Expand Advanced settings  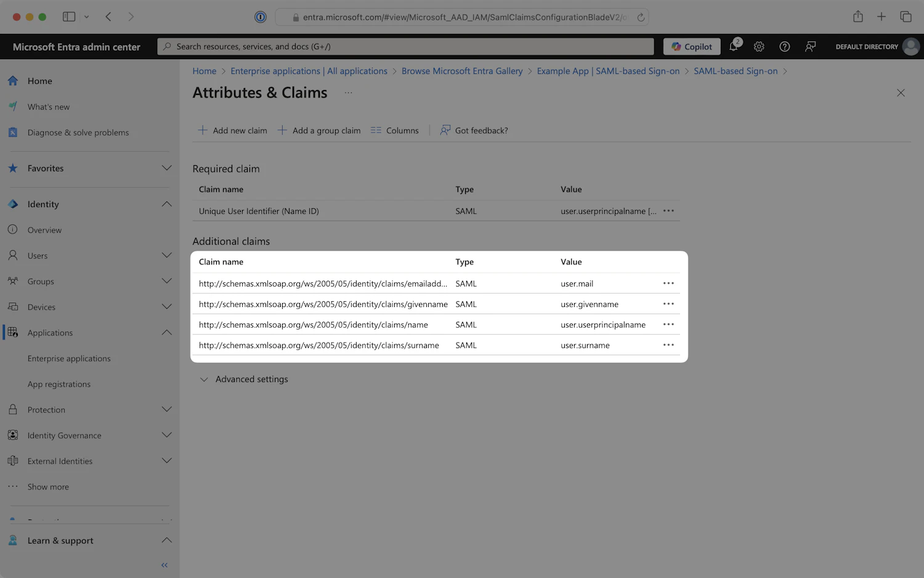click(x=244, y=380)
